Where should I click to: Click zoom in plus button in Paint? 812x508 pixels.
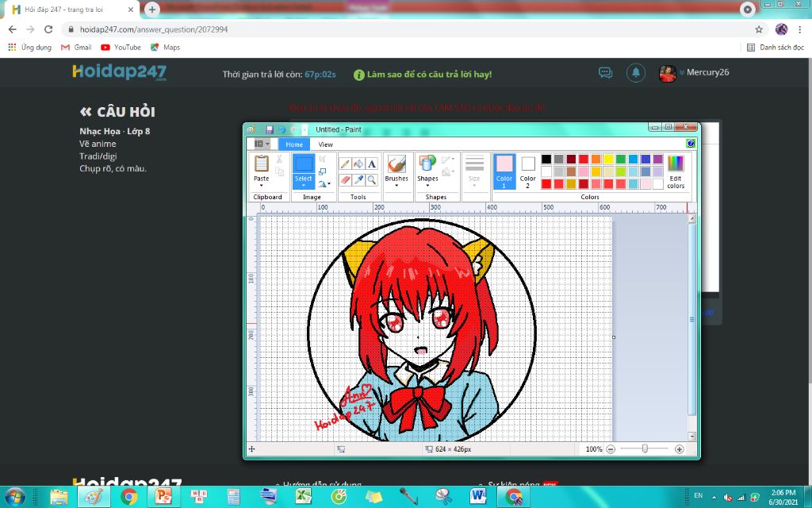[x=680, y=449]
